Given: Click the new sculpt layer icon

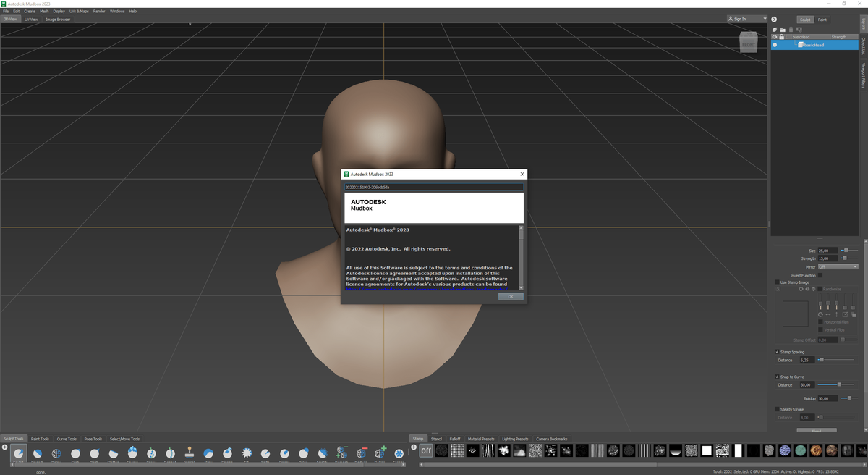Looking at the screenshot, I should 775,30.
